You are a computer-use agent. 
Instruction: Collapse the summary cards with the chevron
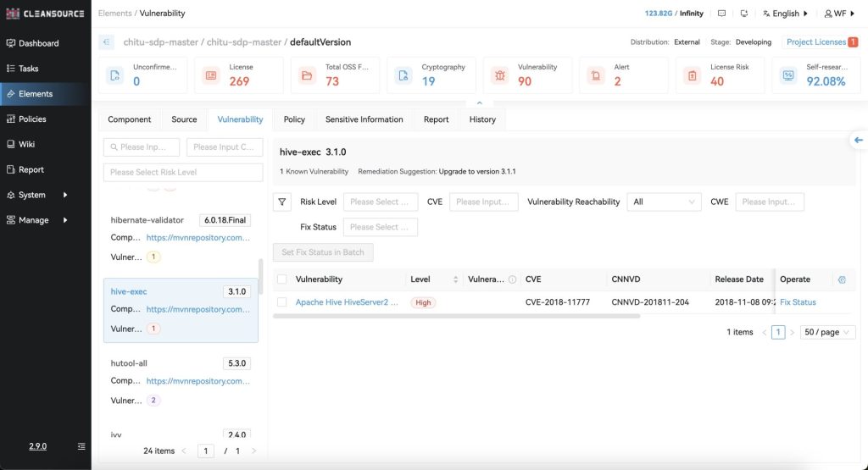[x=479, y=103]
